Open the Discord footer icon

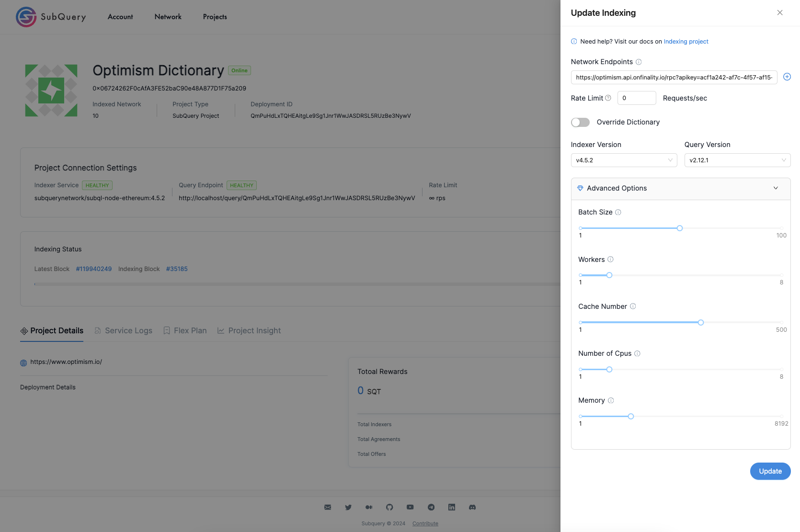pyautogui.click(x=472, y=507)
